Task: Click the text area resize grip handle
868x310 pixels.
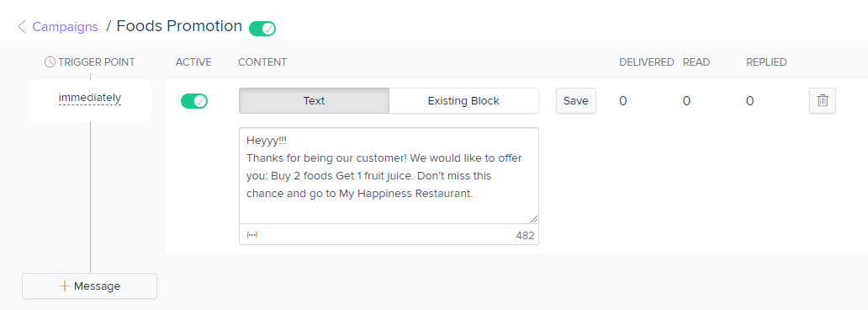Action: click(x=533, y=219)
